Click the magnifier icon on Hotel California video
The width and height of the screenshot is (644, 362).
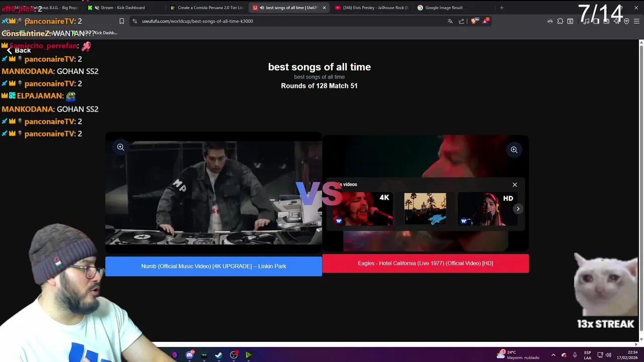514,150
